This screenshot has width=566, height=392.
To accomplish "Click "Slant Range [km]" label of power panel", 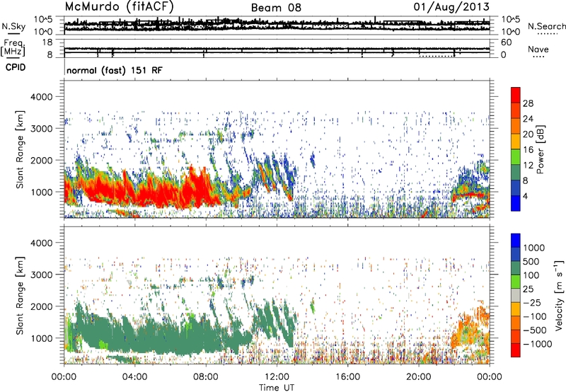I will (x=20, y=149).
